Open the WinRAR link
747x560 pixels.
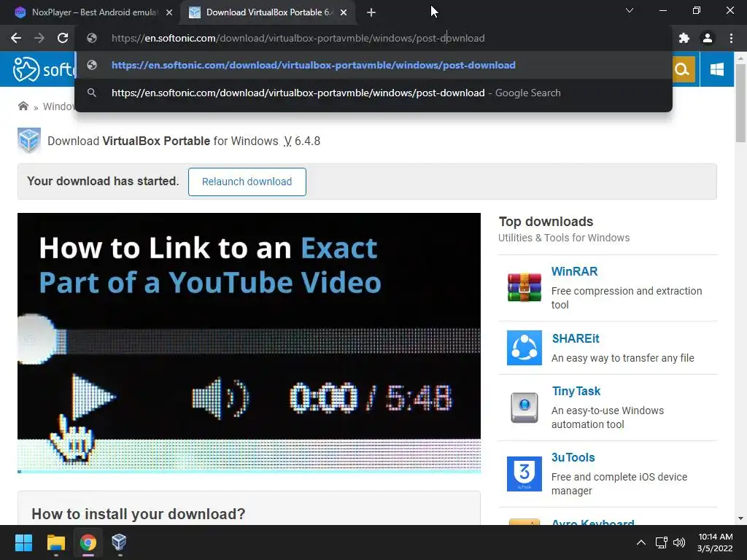coord(574,271)
